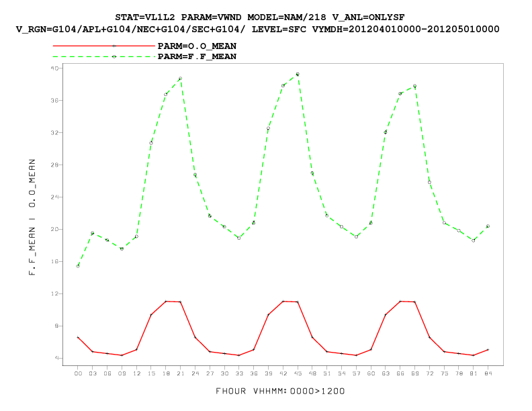The width and height of the screenshot is (532, 411).
Task: Click the x-axis tick label 15
Action: [151, 373]
